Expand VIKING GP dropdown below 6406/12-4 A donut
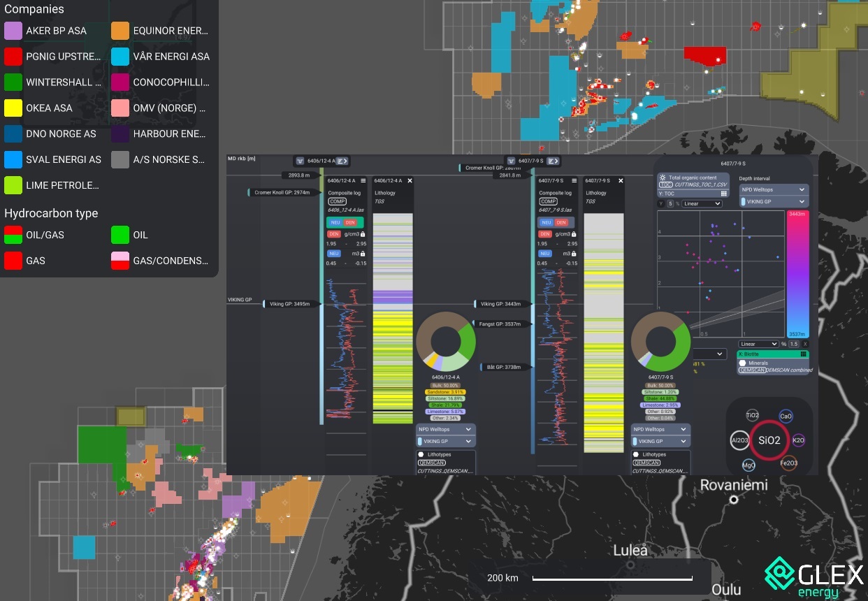The width and height of the screenshot is (868, 601). point(446,442)
